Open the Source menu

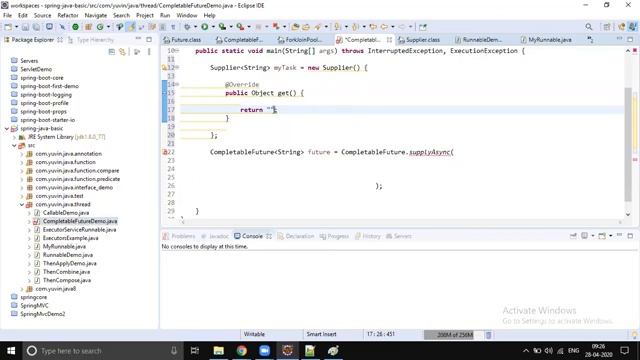42,16
